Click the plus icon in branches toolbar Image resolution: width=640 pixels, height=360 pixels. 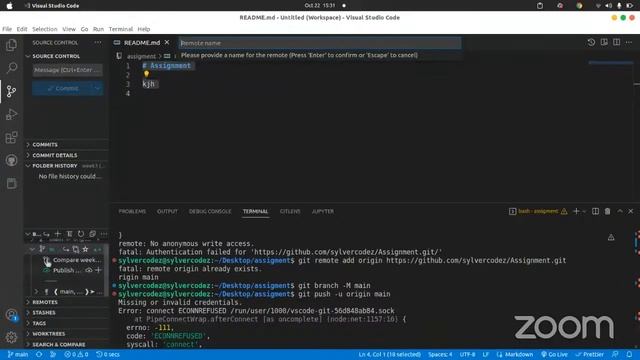click(x=58, y=234)
